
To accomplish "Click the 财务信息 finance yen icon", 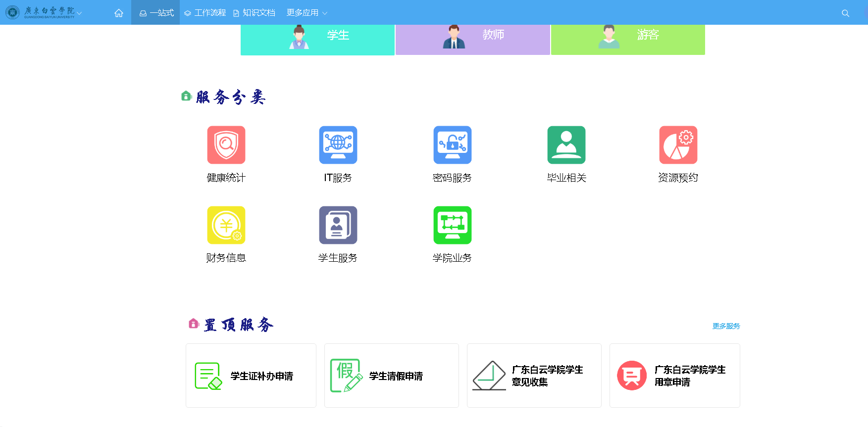I will pyautogui.click(x=226, y=225).
